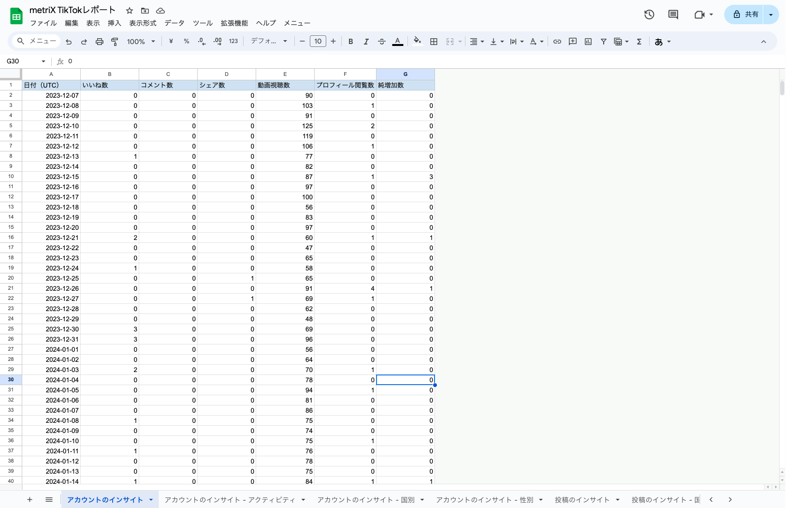Viewport: 812px width, 508px height.
Task: Open all sheets list icon
Action: coord(49,499)
